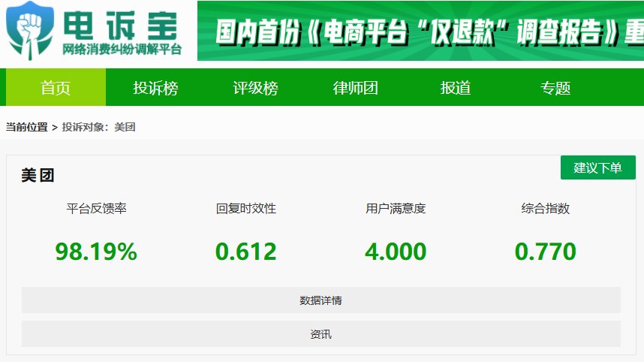The image size is (644, 362).
Task: Click the 电诉宝 shield fist logo
Action: coord(30,31)
